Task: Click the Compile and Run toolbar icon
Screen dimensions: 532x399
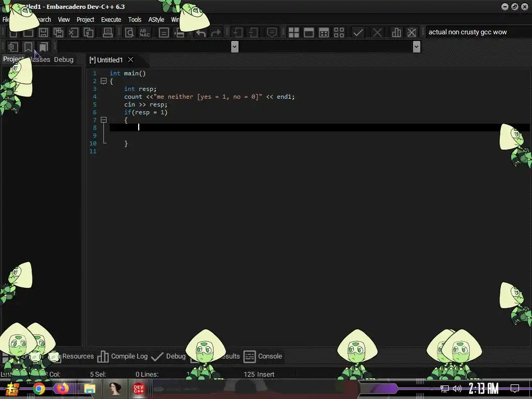Action: (x=324, y=33)
